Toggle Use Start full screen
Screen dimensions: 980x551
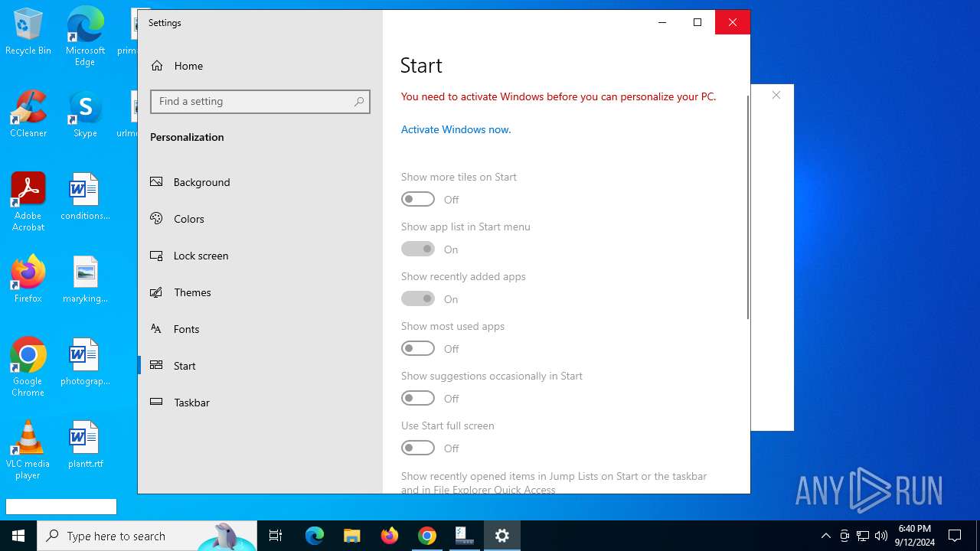[x=418, y=448]
